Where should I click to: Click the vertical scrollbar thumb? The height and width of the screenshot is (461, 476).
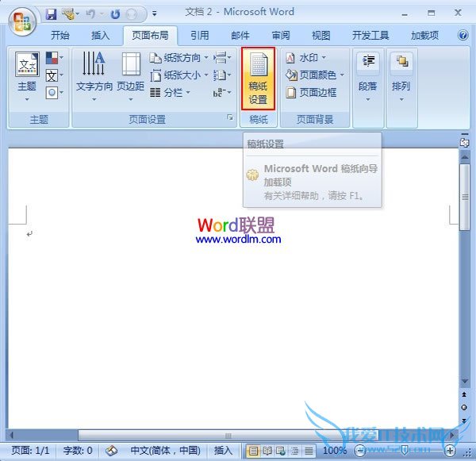tap(465, 198)
